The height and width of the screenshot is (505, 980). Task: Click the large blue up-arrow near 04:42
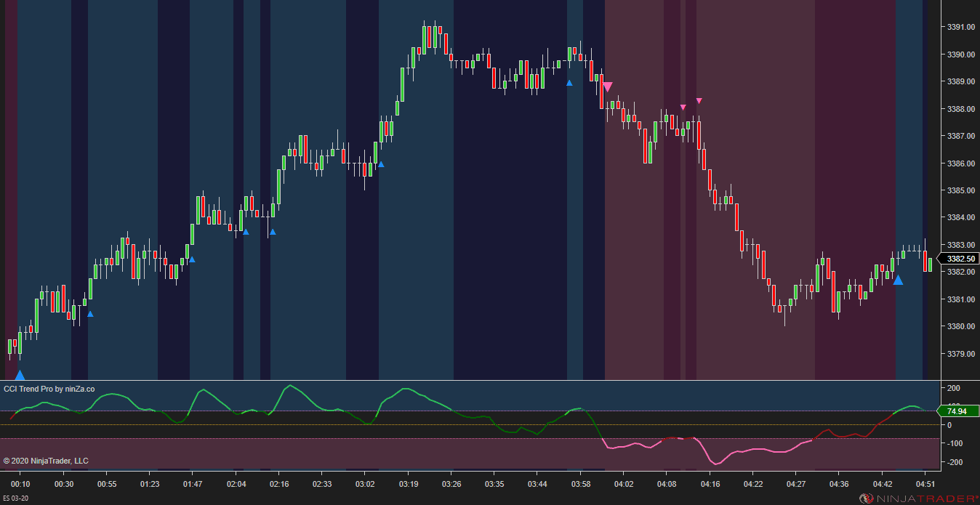[898, 280]
